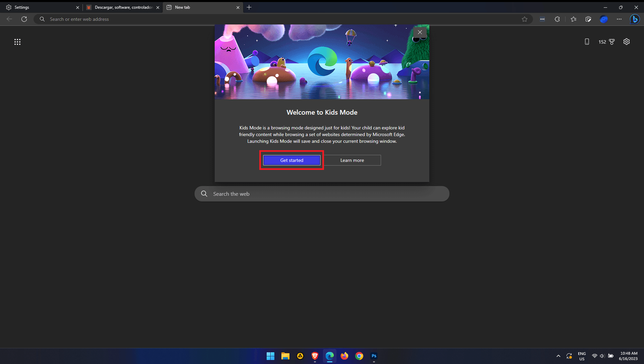Screen dimensions: 644x364
Task: Open Google Chrome from taskbar
Action: (x=359, y=356)
